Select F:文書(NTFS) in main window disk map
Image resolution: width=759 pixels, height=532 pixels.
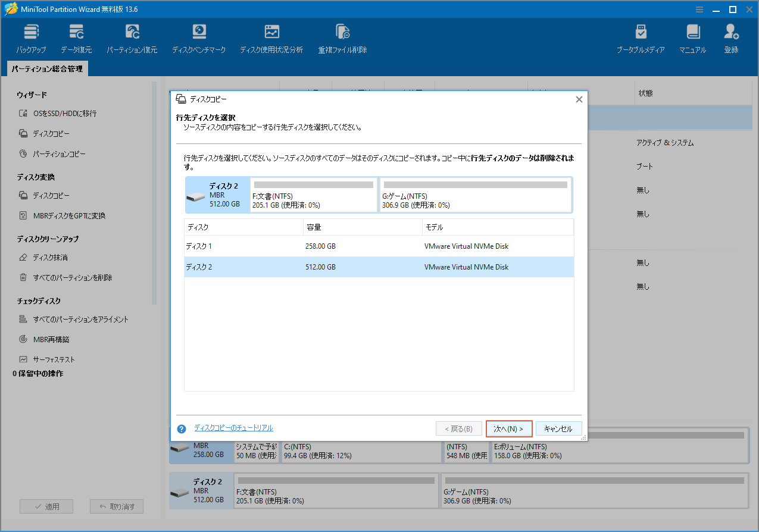[336, 492]
